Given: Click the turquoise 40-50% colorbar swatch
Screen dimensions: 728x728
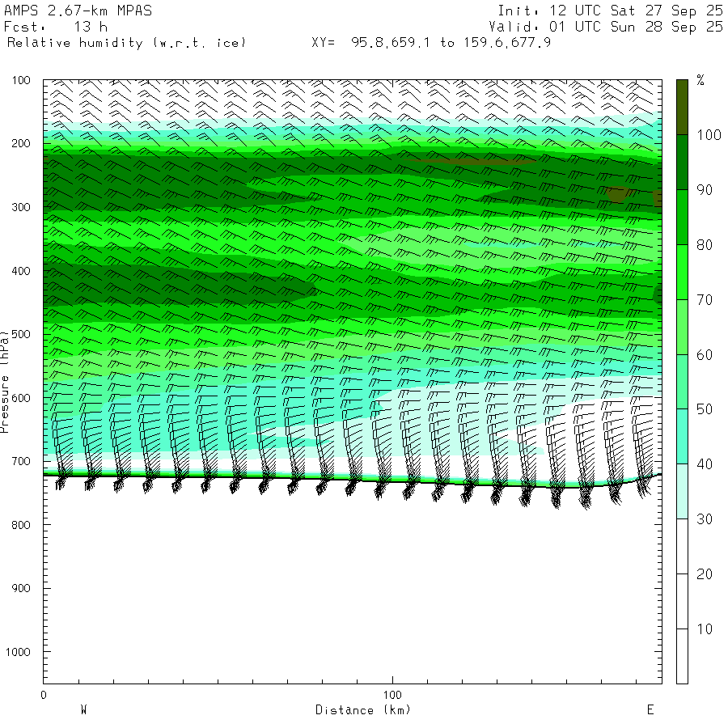Looking at the screenshot, I should (682, 437).
